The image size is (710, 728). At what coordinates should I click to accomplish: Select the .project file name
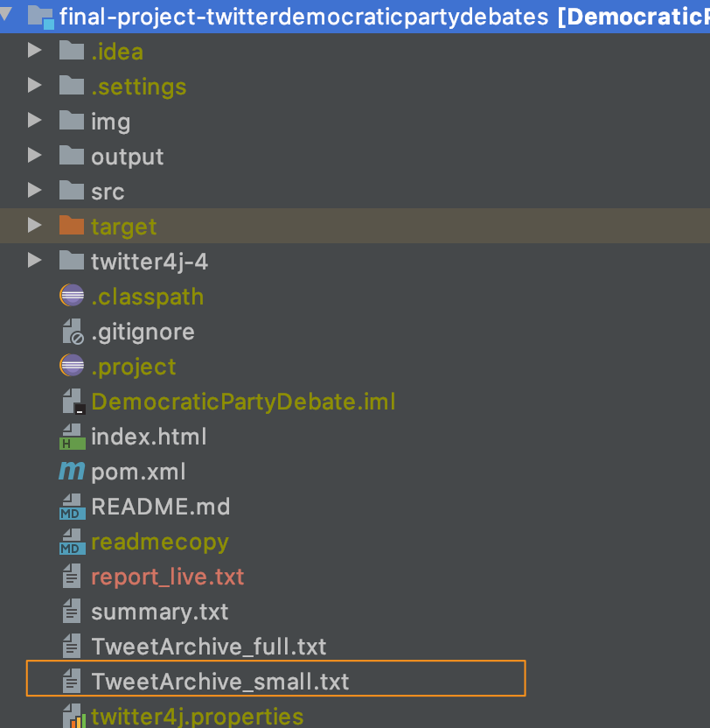coord(133,367)
